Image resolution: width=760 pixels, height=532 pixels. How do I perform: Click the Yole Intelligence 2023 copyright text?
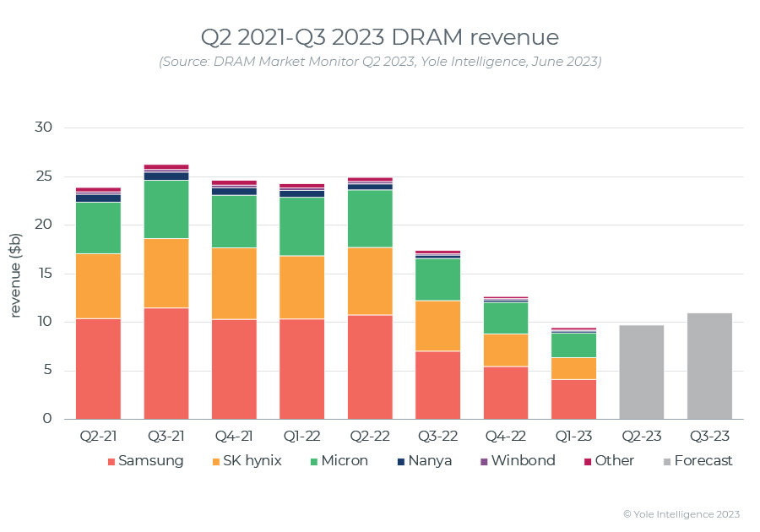coord(681,513)
